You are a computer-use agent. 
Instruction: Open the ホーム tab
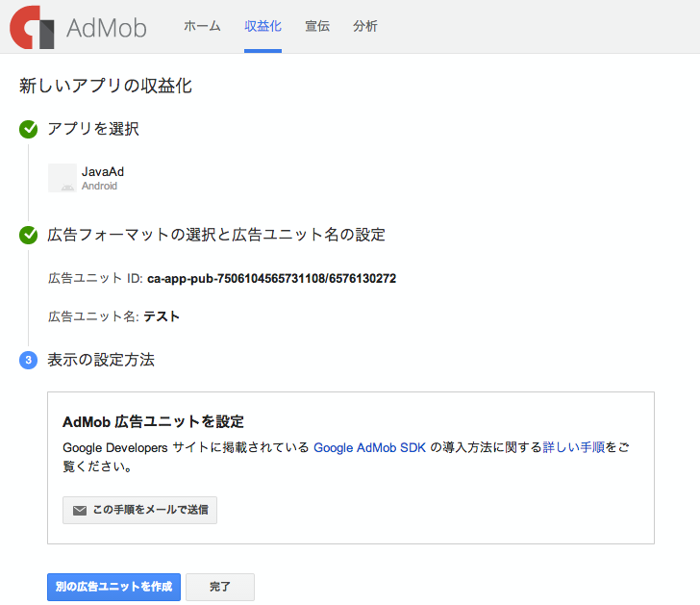[x=202, y=26]
